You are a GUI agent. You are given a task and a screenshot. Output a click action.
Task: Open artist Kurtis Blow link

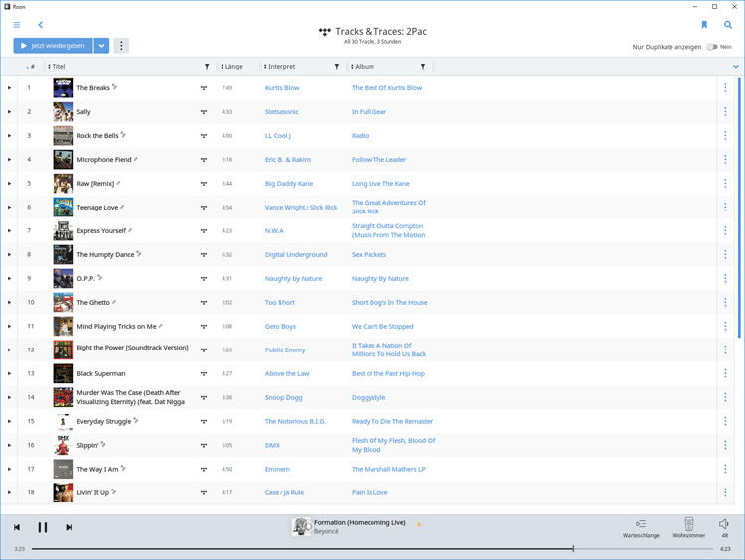[x=282, y=87]
